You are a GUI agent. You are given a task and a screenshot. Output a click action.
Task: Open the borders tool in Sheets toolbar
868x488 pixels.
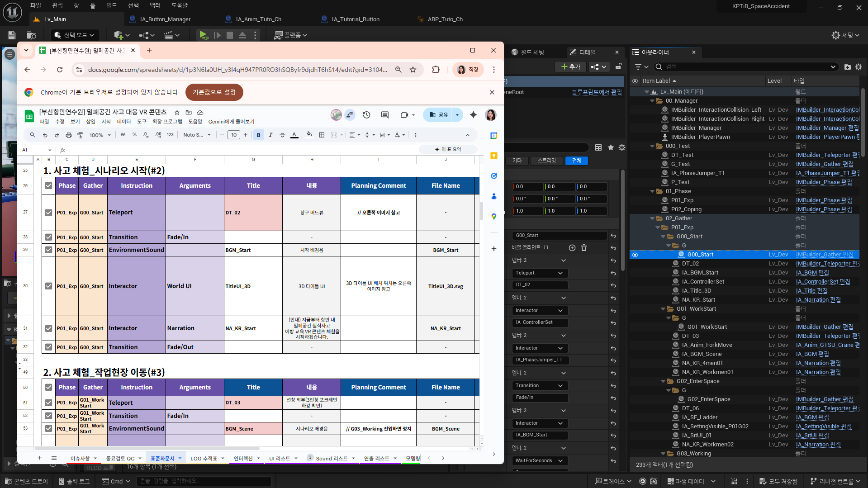(322, 135)
